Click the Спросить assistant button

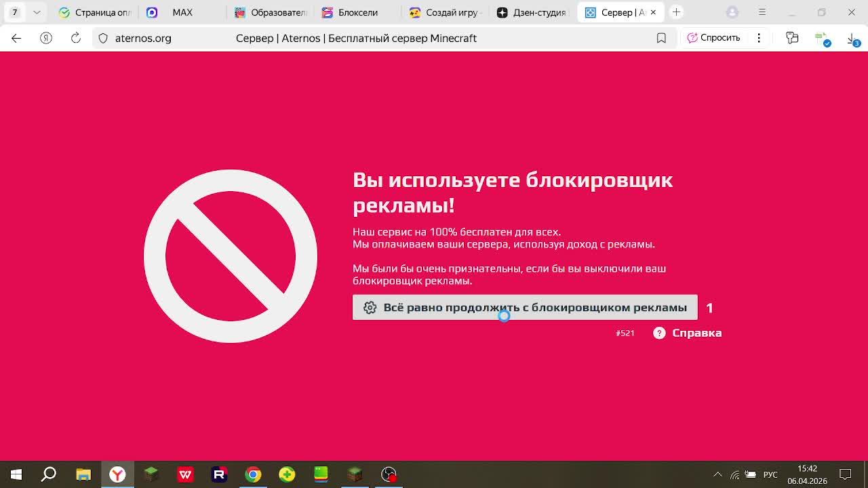click(x=713, y=38)
